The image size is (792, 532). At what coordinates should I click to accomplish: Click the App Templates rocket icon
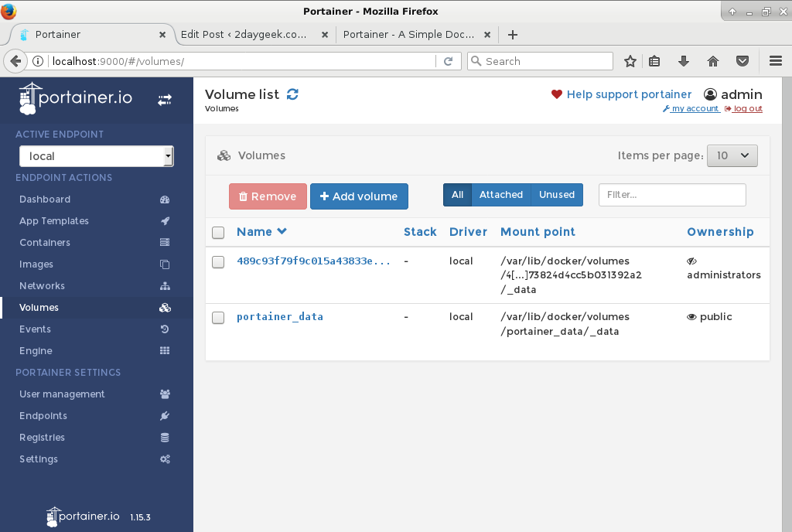[165, 221]
